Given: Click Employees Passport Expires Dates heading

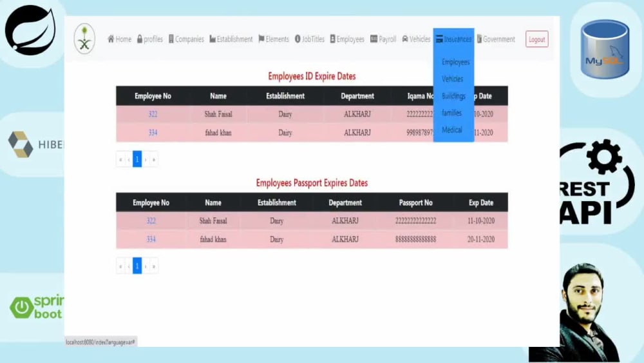Looking at the screenshot, I should (x=312, y=183).
